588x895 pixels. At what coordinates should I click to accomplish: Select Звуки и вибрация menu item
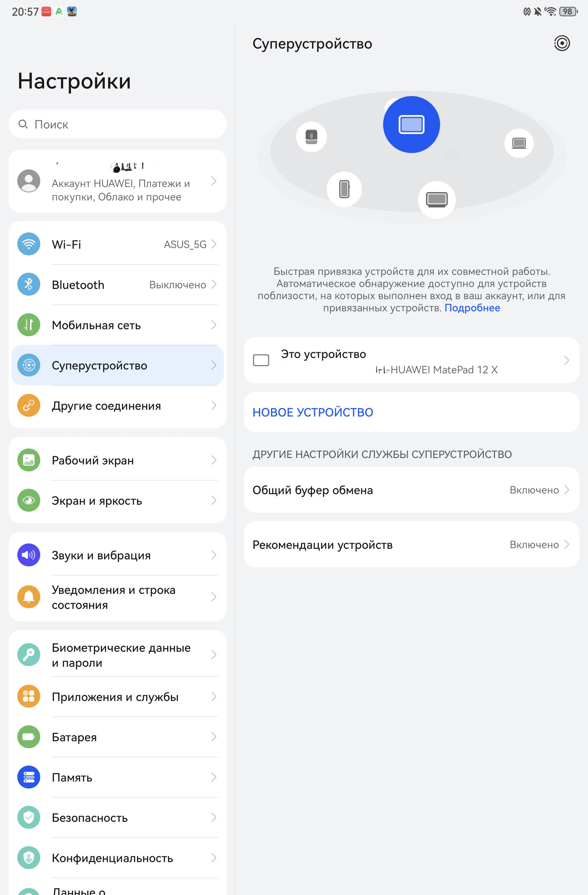click(118, 555)
